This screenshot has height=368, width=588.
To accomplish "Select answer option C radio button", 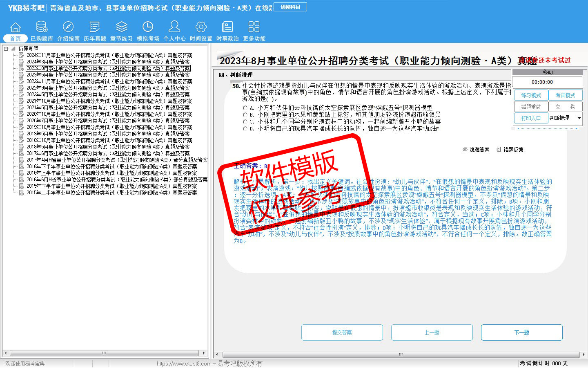I will (245, 122).
